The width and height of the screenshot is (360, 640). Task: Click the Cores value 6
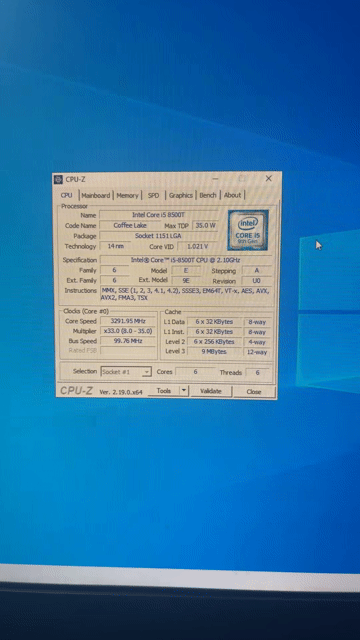tap(195, 372)
